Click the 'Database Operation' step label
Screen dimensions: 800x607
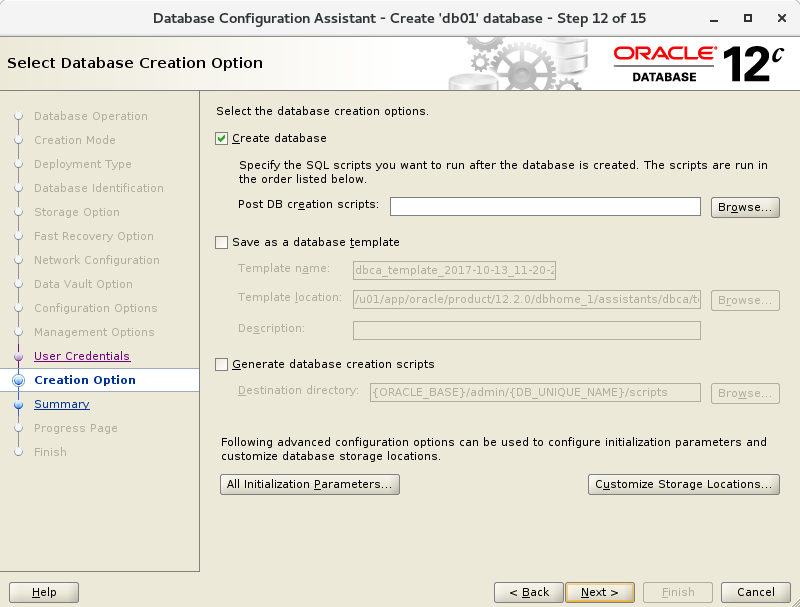[91, 116]
